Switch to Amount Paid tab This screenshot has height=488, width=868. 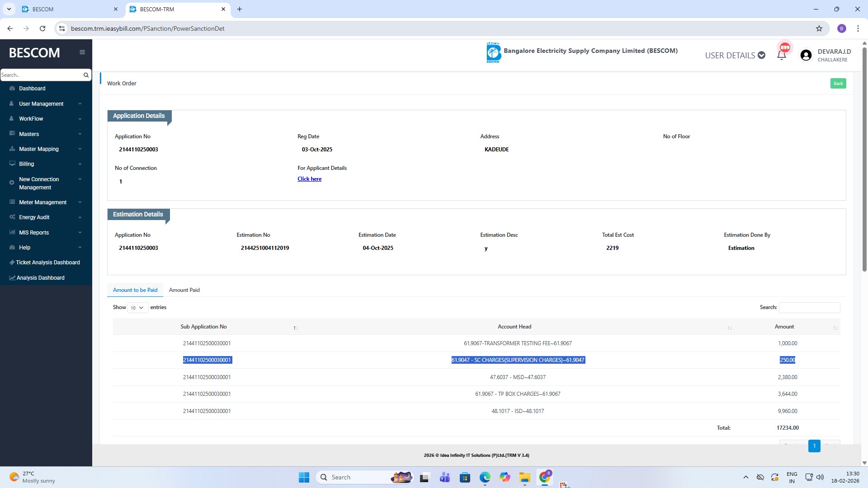click(x=184, y=290)
